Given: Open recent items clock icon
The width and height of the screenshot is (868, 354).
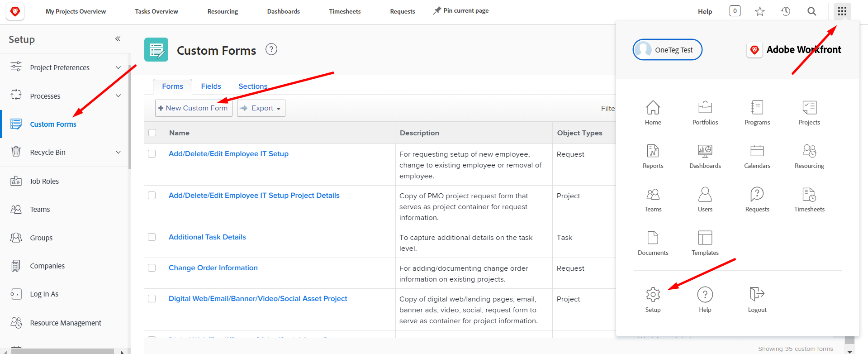Looking at the screenshot, I should [x=786, y=11].
